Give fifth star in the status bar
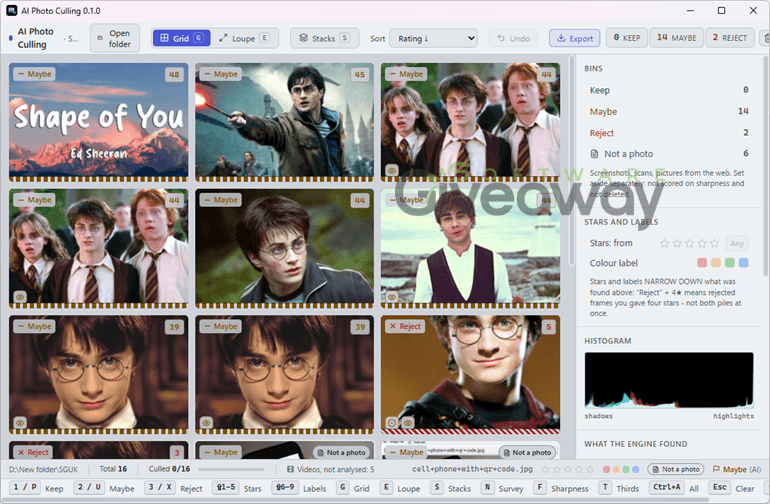Screen dimensions: 770x504 click(x=590, y=470)
